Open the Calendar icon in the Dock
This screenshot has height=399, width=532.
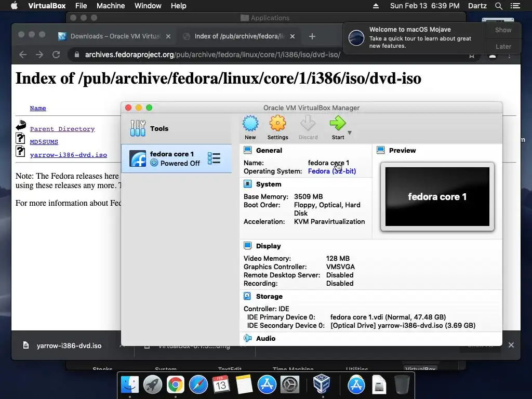[221, 384]
